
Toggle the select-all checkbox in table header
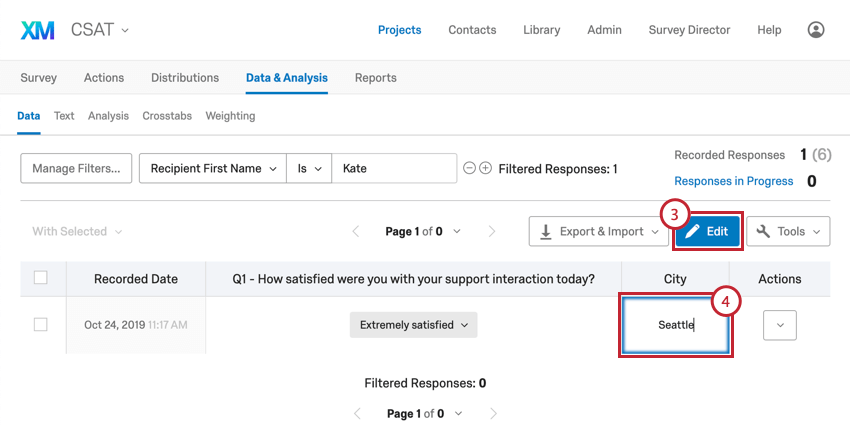coord(41,278)
